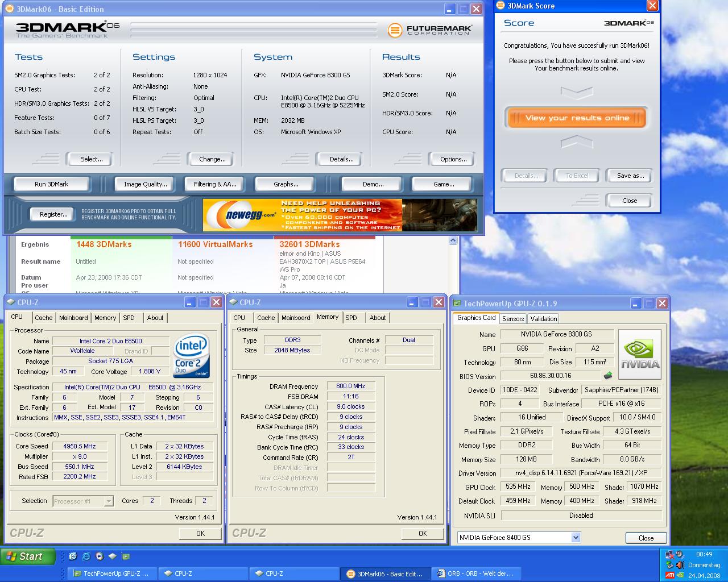Switch to 3DMark06 Basic Edition taskbar item
Screen dimensions: 728x582
coord(385,573)
